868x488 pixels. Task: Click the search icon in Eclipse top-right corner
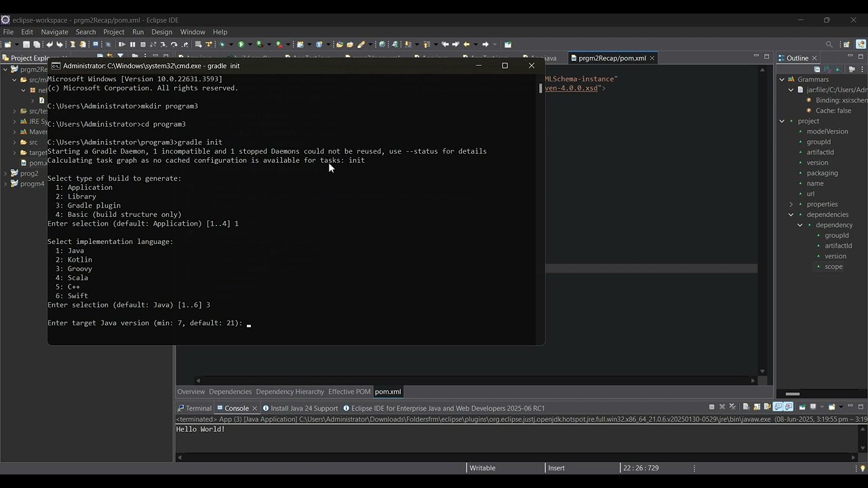coord(829,44)
